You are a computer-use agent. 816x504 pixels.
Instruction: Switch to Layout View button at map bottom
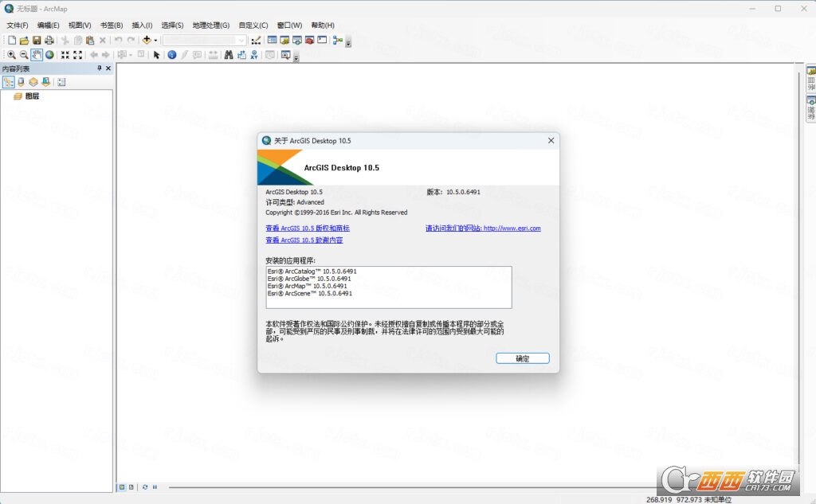(131, 487)
